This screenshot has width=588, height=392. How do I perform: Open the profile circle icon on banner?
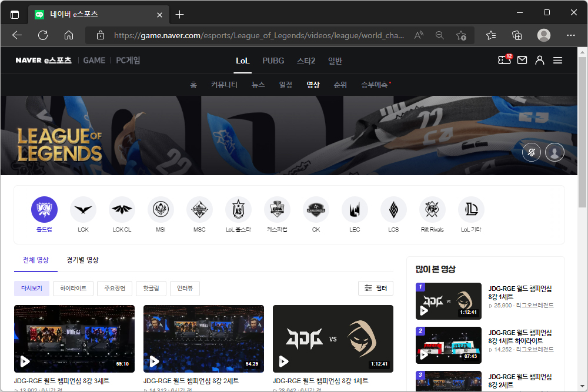[x=554, y=152]
